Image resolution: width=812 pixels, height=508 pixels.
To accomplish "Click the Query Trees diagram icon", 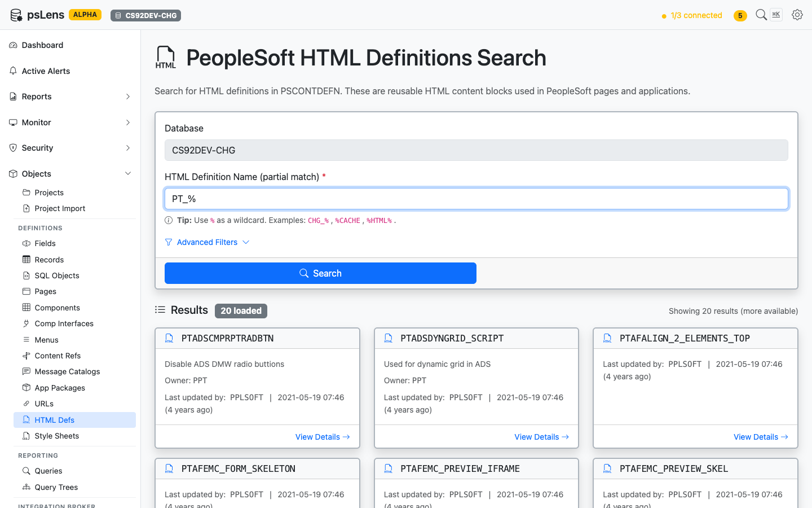I will point(27,487).
